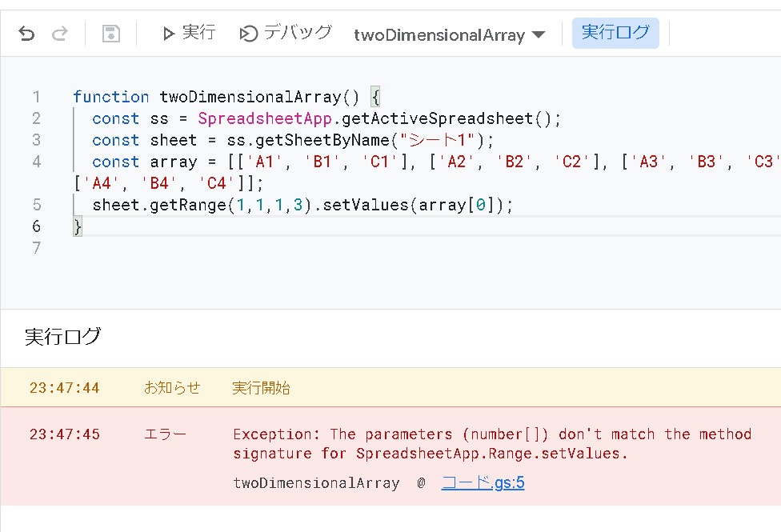Click the エラー label in the log

(x=165, y=434)
